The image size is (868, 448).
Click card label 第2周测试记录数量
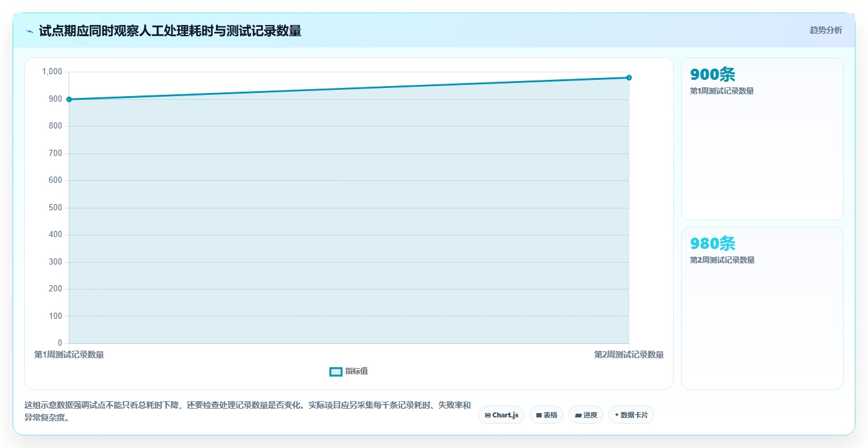click(x=722, y=260)
